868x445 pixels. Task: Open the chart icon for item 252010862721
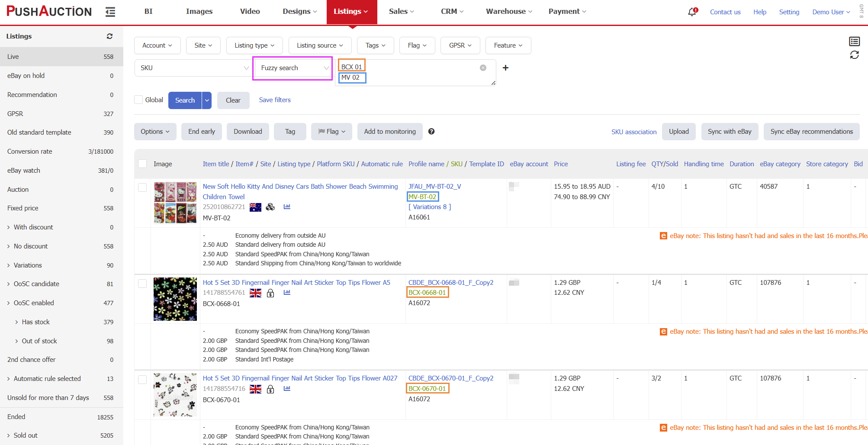coord(287,206)
